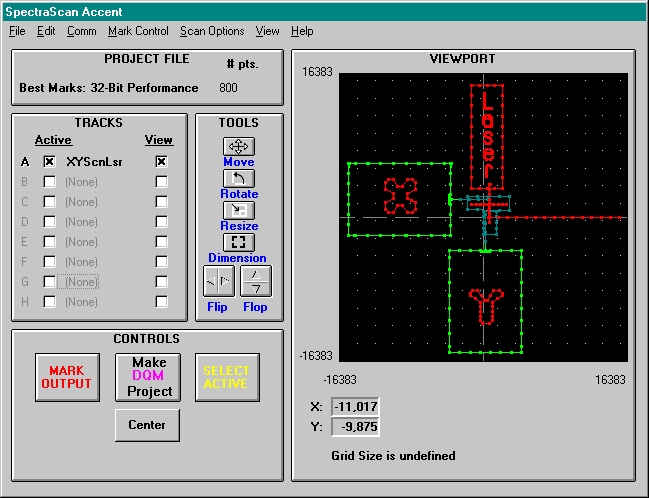The image size is (649, 498).
Task: Enable Active checkbox for track F
Action: tap(49, 262)
